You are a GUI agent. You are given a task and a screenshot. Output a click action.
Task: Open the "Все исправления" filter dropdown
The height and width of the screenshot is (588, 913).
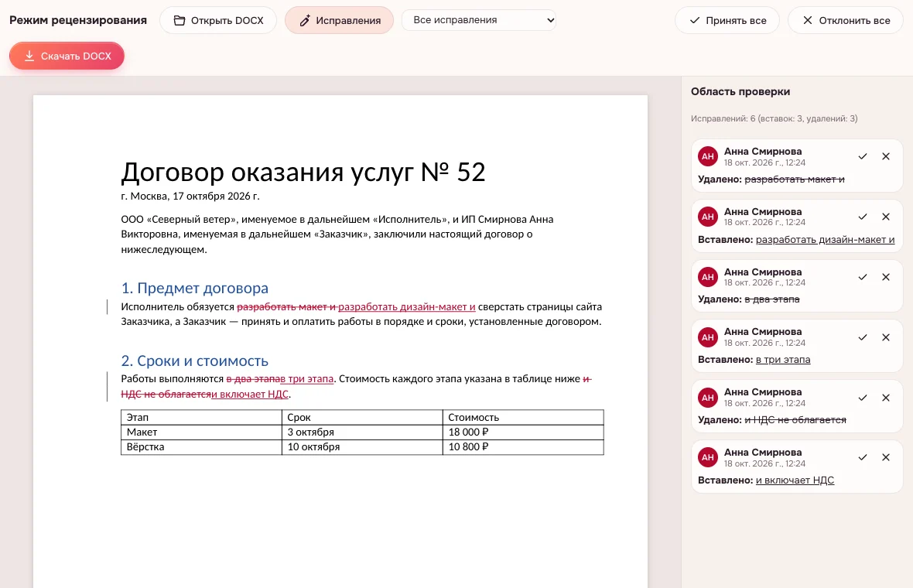point(479,20)
